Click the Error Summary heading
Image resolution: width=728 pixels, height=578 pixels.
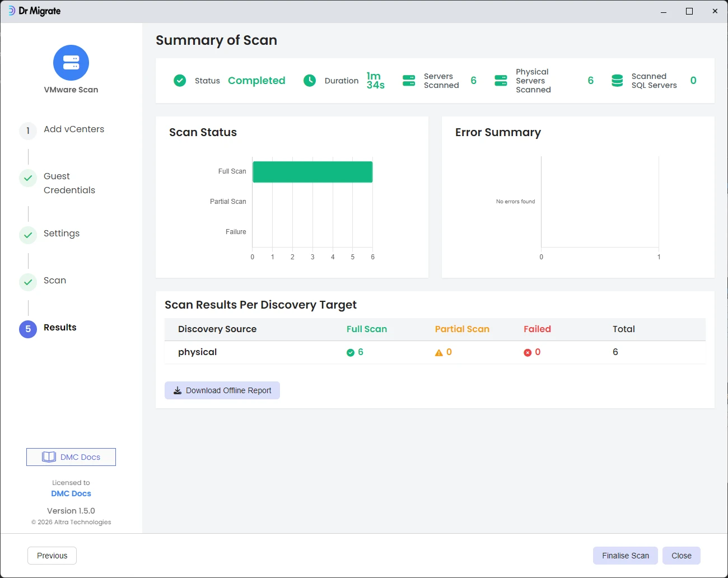(x=498, y=133)
